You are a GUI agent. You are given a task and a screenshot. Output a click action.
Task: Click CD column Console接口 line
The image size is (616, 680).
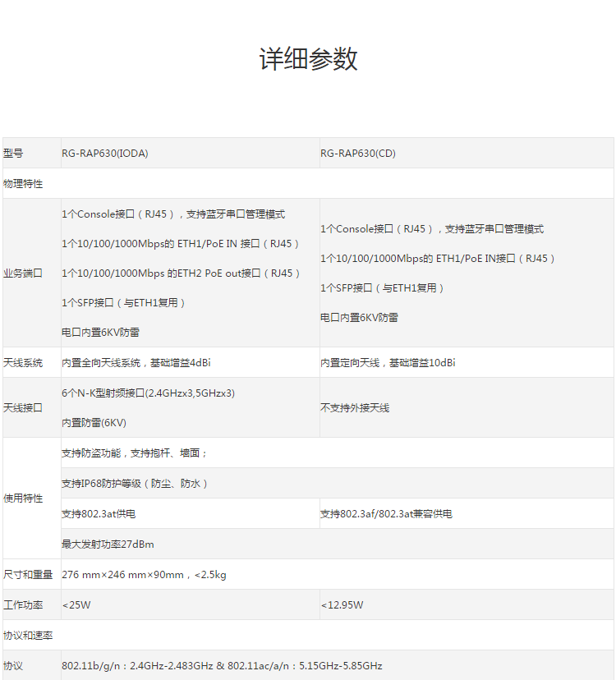[432, 229]
